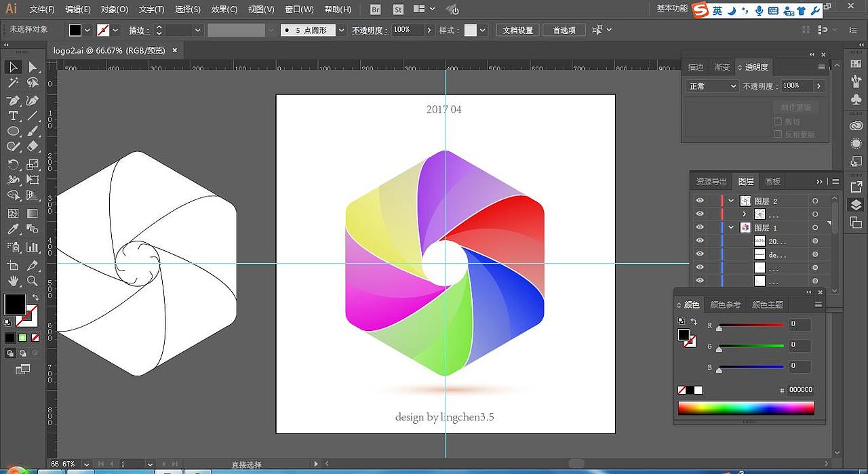Hide the 图层 1 layer with eye icon
The height and width of the screenshot is (474, 868).
click(x=700, y=227)
